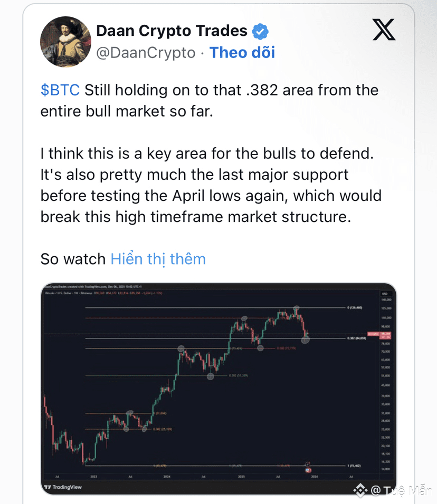437x504 pixels.
Task: Open the $BTC cashtag link
Action: pos(60,90)
